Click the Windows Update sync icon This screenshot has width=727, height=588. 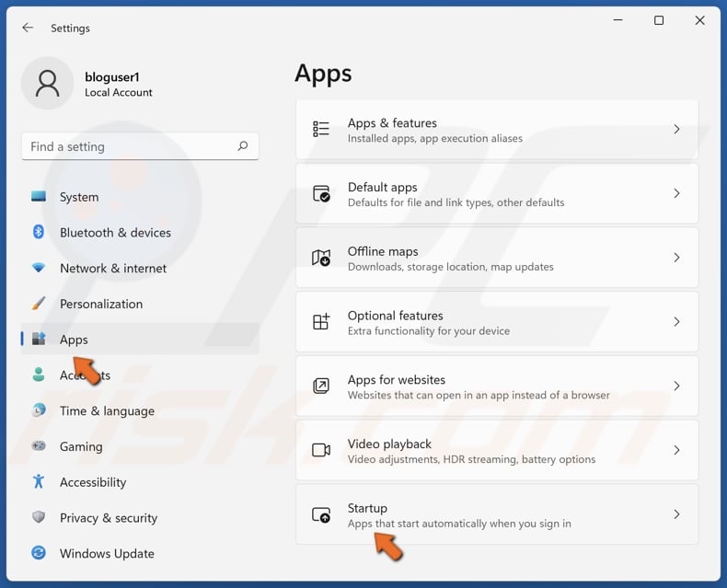point(39,553)
